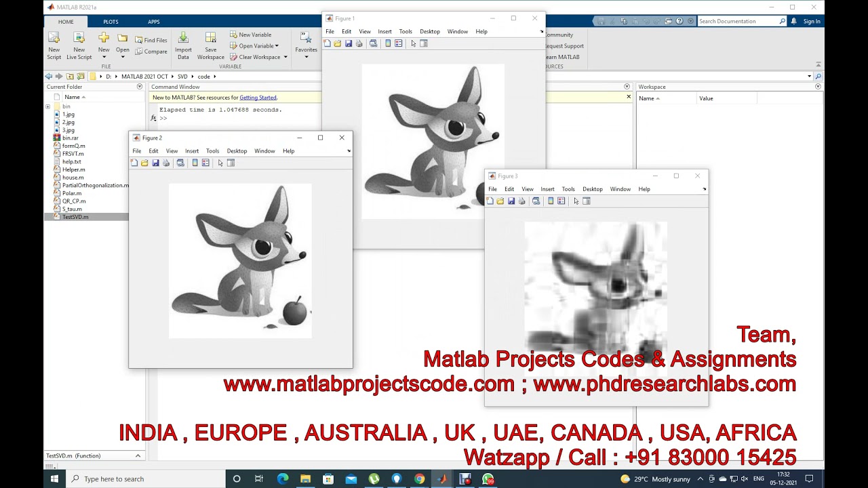Viewport: 868px width, 488px height.
Task: Click Open File icon in Figure 1 toolbar
Action: point(338,43)
